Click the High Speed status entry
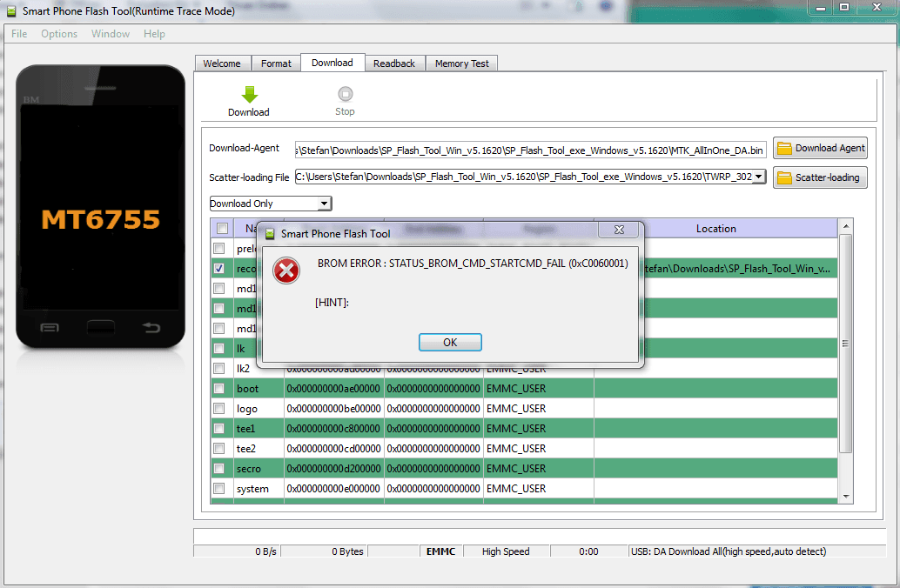Screen dimensions: 900x588 pos(506,551)
